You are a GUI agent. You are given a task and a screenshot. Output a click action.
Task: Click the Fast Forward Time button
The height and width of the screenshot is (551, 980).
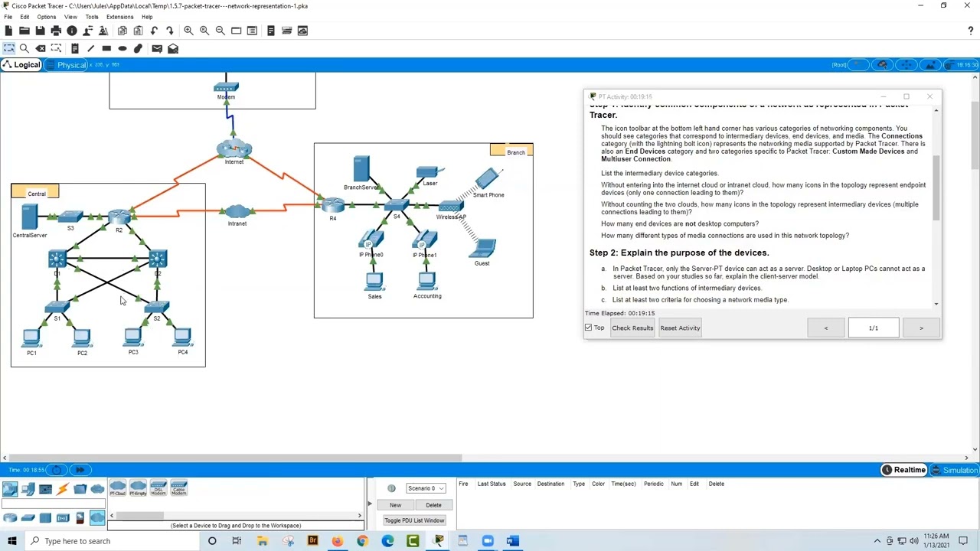tap(80, 470)
